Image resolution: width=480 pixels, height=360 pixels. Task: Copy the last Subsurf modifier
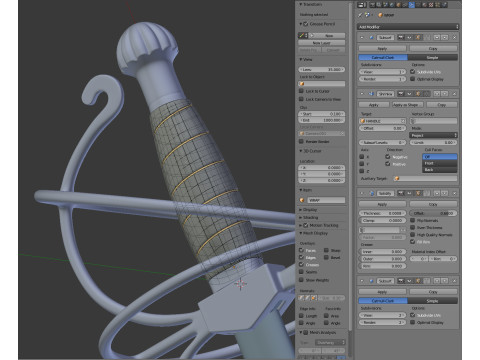pos(433,292)
